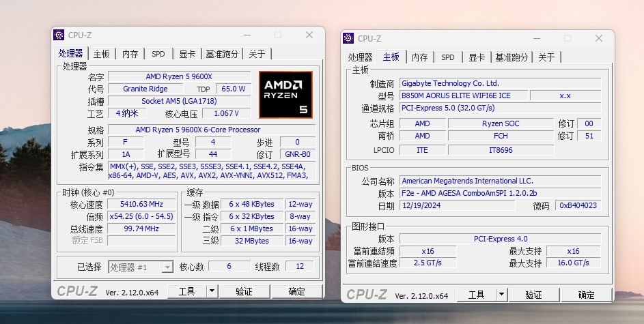The image size is (644, 324).
Task: Click the AMD Ryzen 5 logo image
Action: tap(286, 95)
